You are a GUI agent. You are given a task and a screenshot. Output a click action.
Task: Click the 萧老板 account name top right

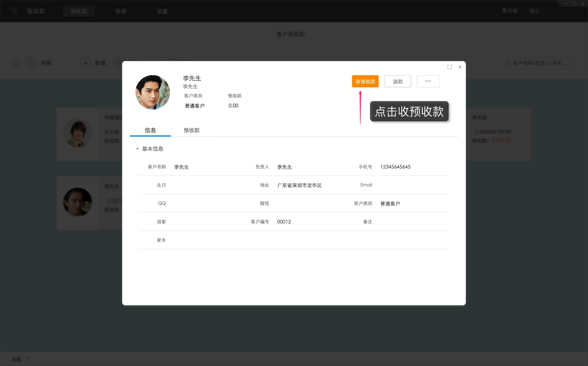click(509, 11)
